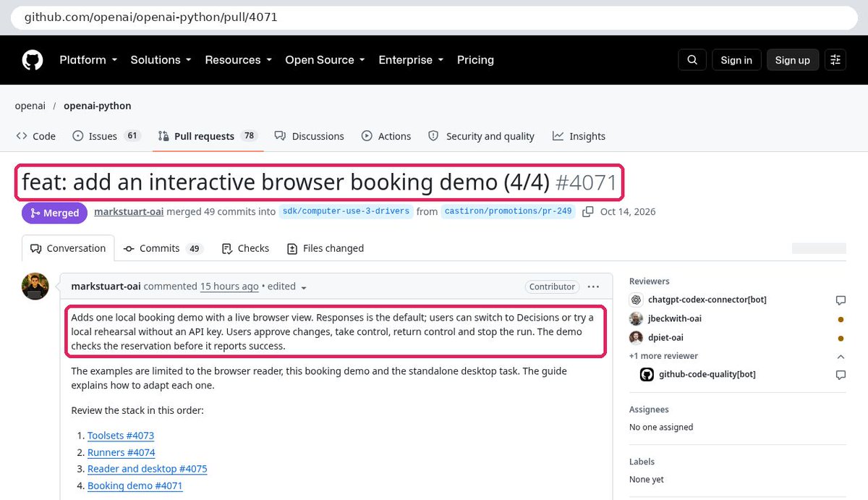The image size is (868, 500).
Task: Expand the Enterprise menu
Action: coord(411,60)
